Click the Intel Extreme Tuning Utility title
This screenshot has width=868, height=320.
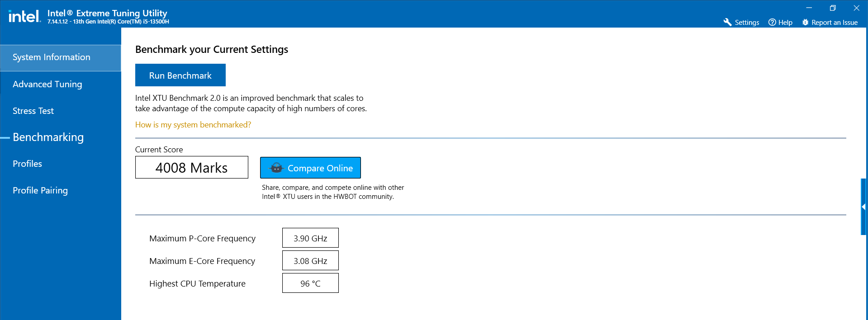[x=107, y=13]
